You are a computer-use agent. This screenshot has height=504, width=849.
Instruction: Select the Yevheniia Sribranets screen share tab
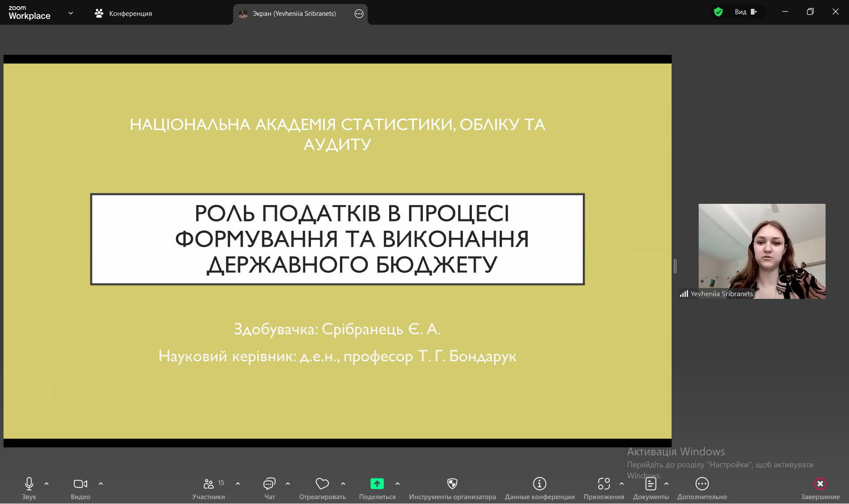click(294, 14)
